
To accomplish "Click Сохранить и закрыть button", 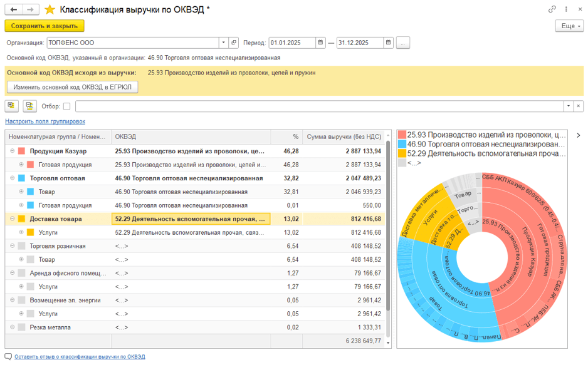I will (45, 26).
